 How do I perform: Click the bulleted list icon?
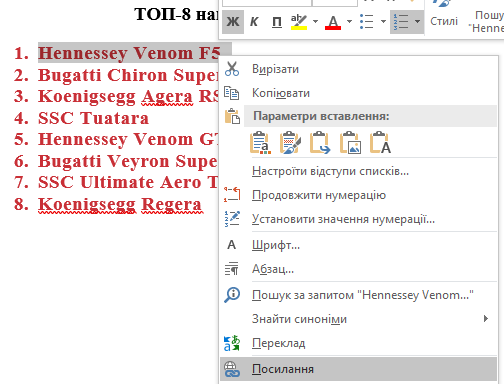click(367, 22)
